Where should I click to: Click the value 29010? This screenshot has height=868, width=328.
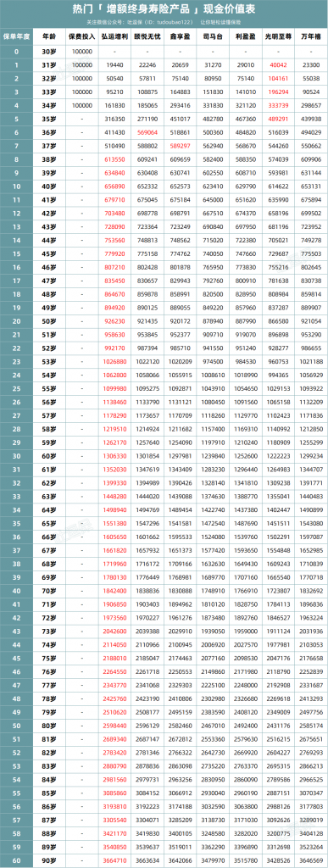point(244,64)
